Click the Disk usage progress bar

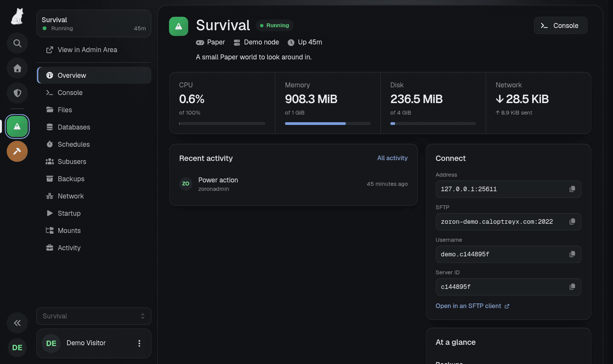(433, 123)
